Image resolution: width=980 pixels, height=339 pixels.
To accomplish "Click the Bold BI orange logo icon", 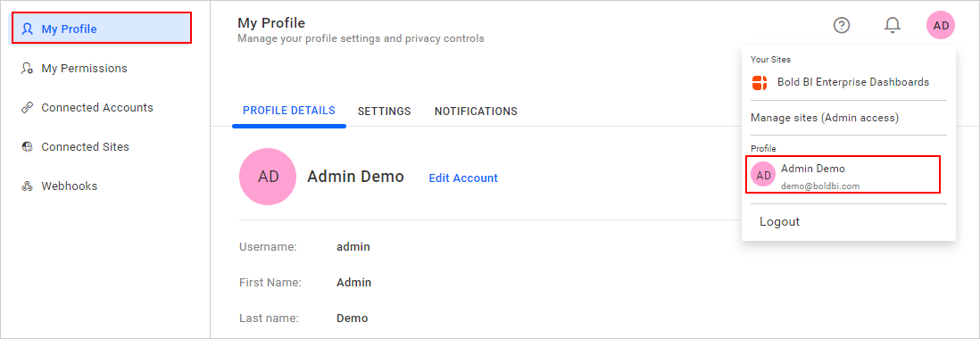I will tap(760, 82).
